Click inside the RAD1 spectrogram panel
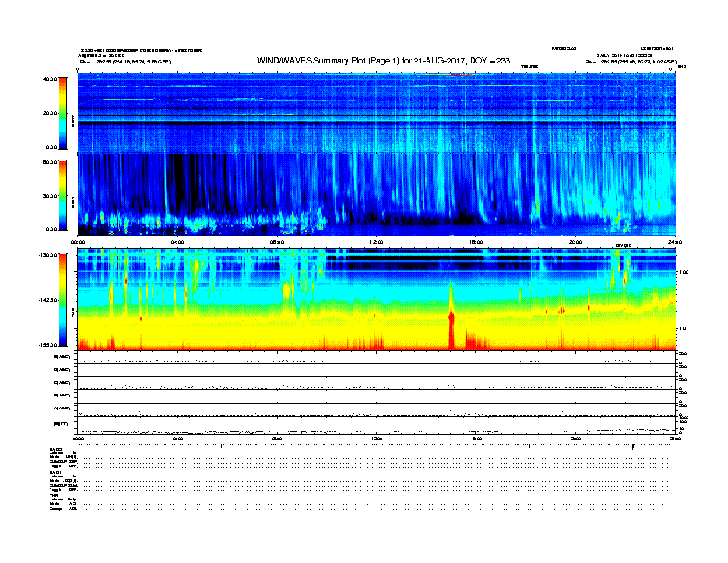The width and height of the screenshot is (728, 563). (x=377, y=194)
